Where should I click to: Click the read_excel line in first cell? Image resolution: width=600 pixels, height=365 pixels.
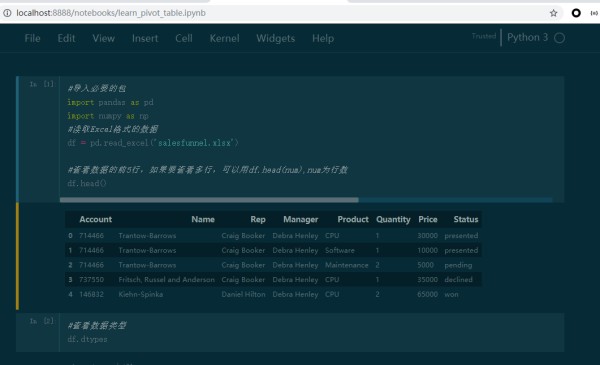click(x=153, y=143)
